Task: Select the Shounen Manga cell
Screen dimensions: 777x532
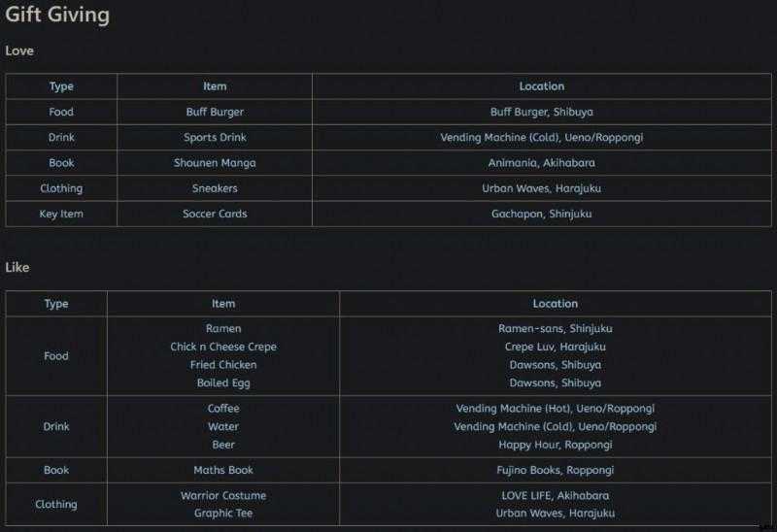Action: [x=215, y=163]
